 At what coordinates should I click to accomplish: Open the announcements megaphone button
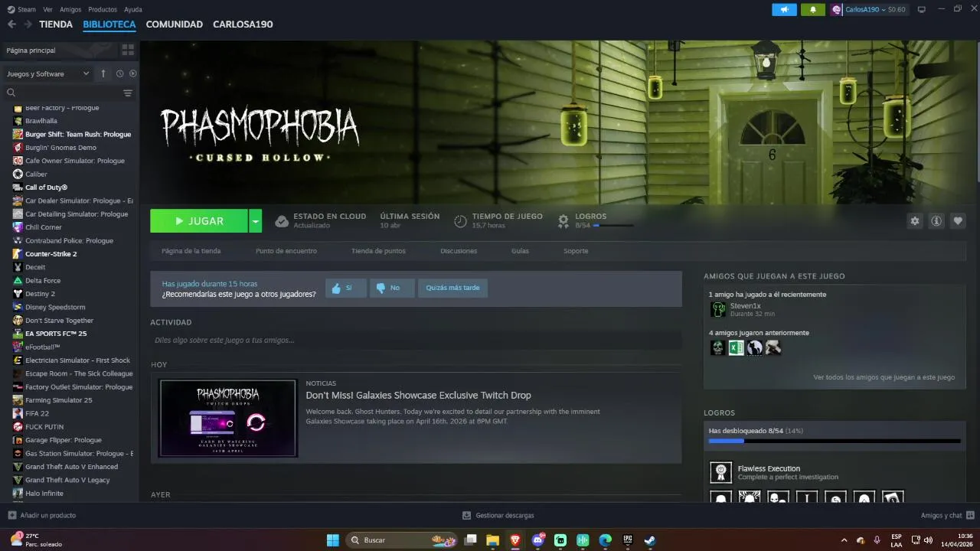click(x=784, y=9)
